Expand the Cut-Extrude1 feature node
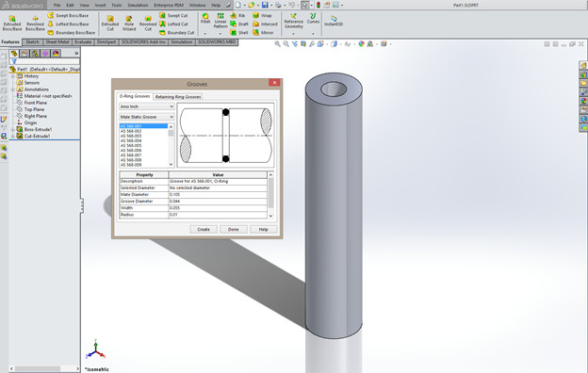The width and height of the screenshot is (588, 373). point(13,136)
